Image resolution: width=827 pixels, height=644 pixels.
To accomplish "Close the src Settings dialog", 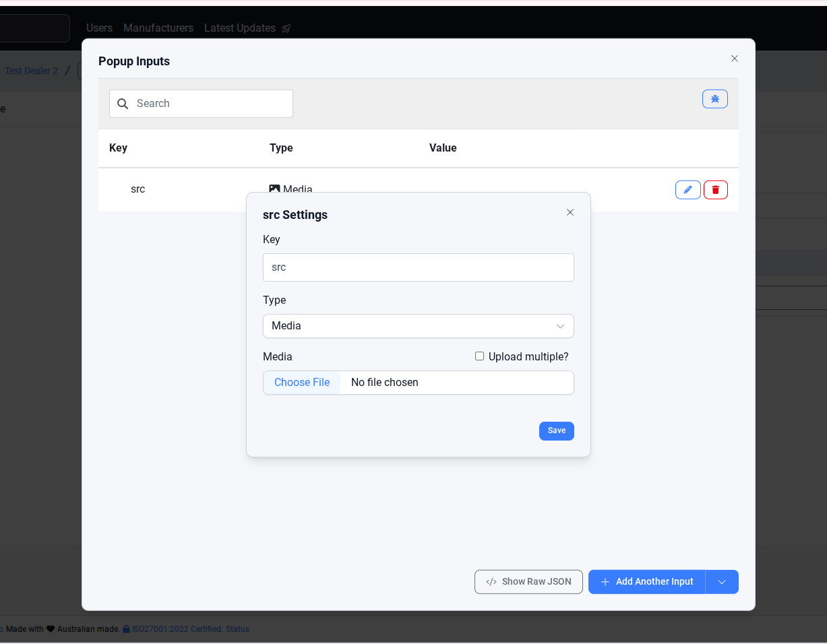I will [x=570, y=212].
